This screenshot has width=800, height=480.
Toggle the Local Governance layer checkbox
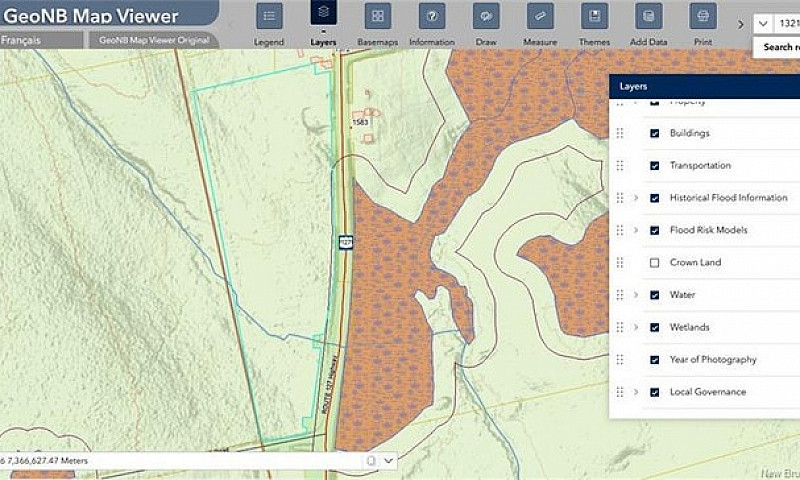coord(655,392)
